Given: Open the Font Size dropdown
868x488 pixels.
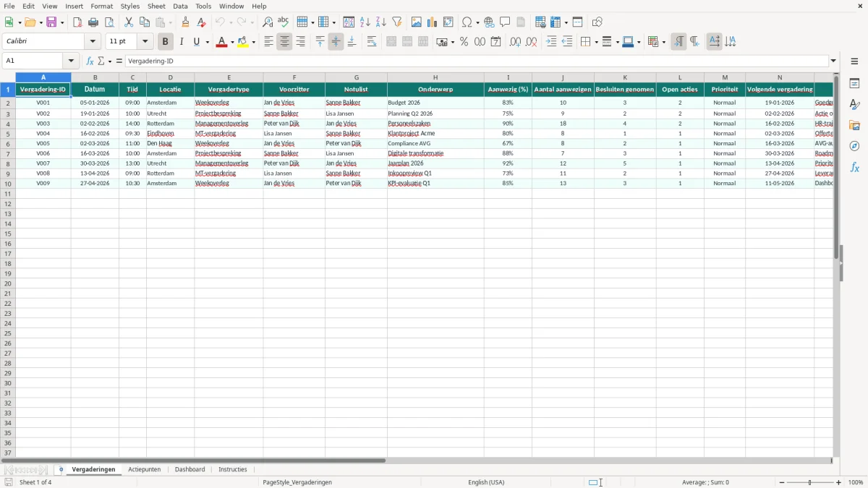Looking at the screenshot, I should point(145,42).
